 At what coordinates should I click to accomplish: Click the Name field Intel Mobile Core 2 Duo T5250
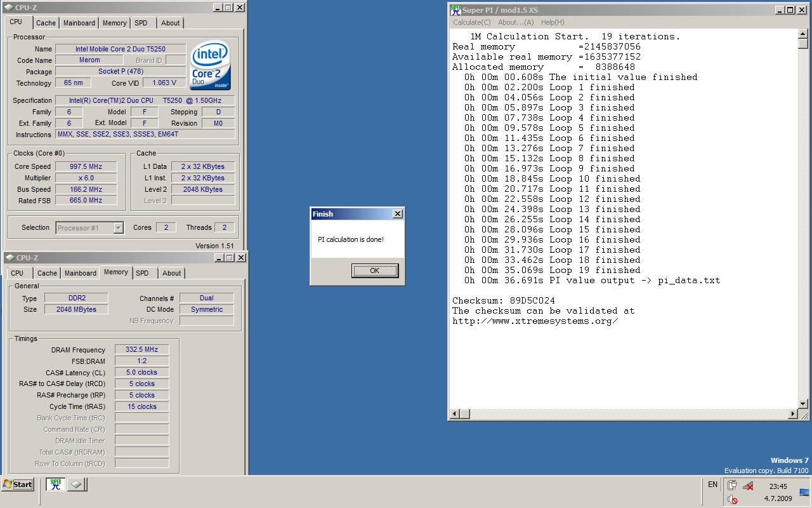[121, 49]
